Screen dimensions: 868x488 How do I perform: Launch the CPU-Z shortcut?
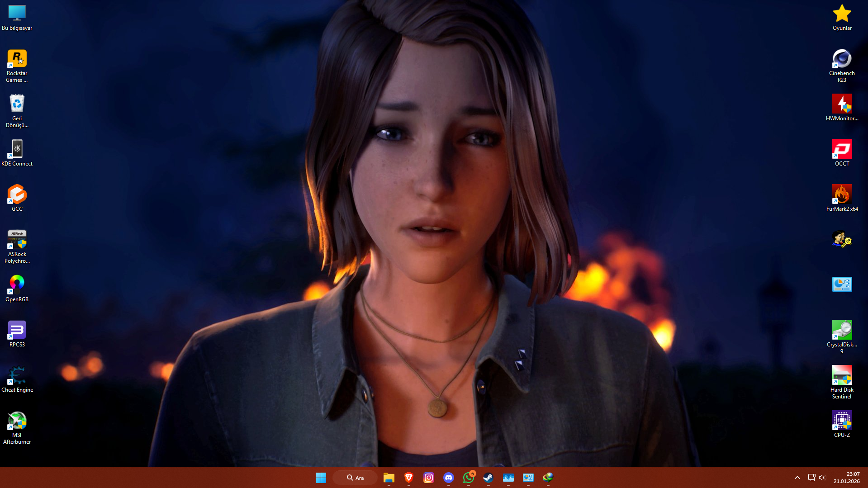point(842,425)
